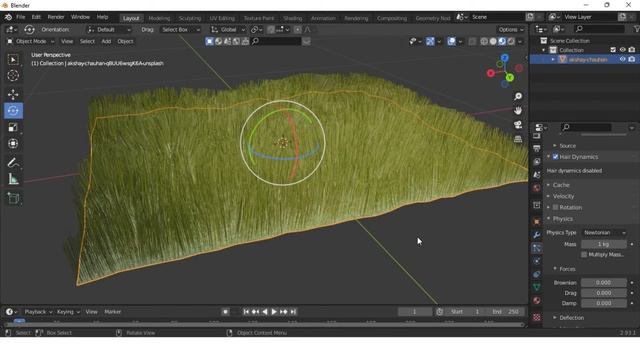Switch to the Modeling workspace tab
The width and height of the screenshot is (640, 360).
[159, 18]
